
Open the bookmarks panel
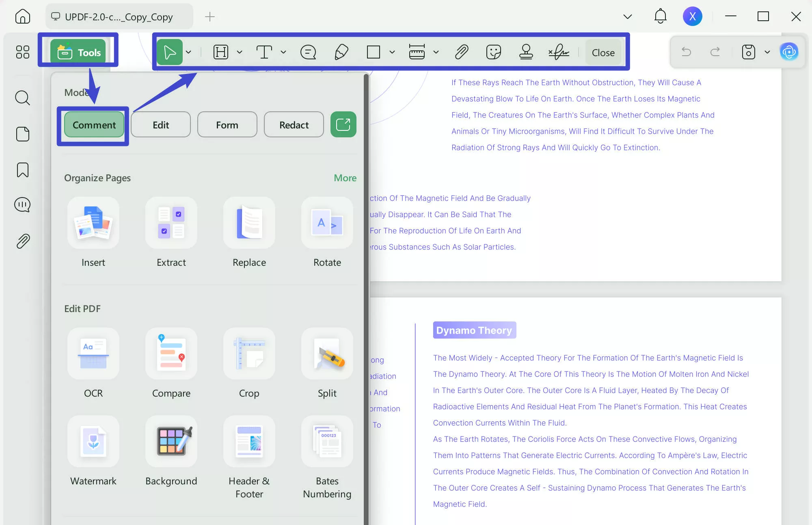(22, 170)
